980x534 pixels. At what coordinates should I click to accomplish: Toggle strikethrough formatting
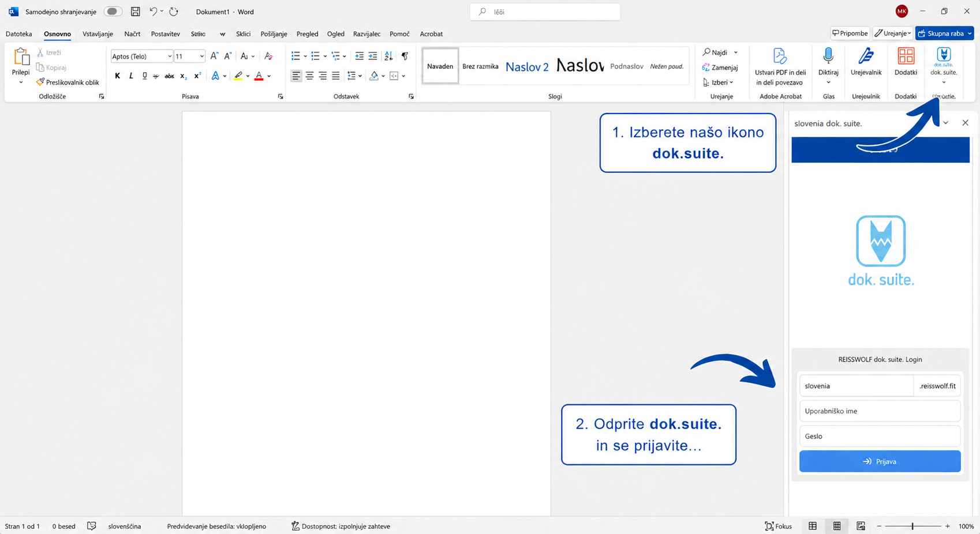tap(169, 76)
